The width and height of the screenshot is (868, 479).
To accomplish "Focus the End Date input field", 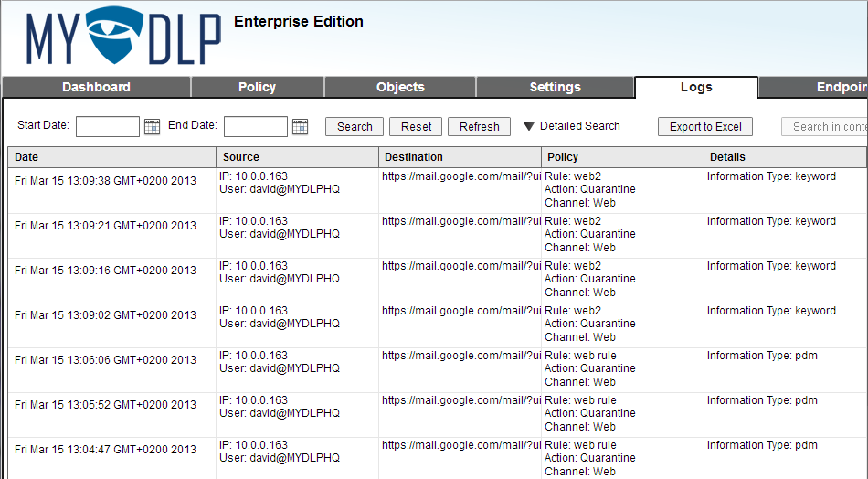I will [256, 127].
